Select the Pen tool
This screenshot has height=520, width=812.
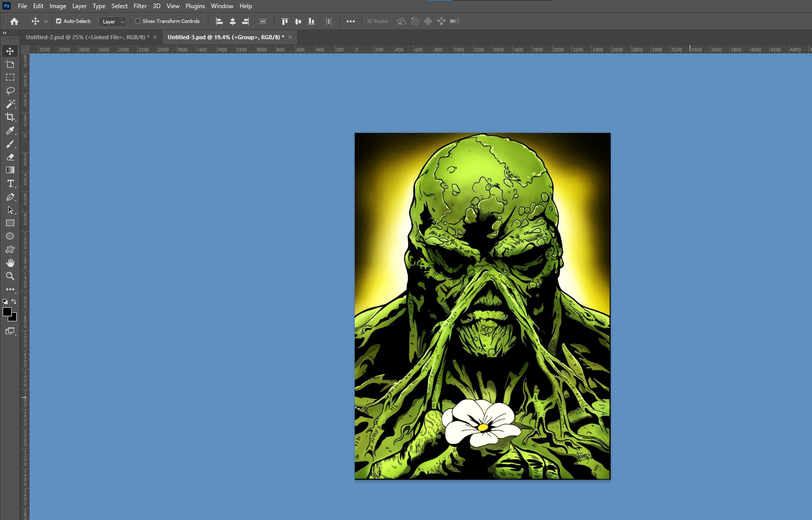pos(10,197)
